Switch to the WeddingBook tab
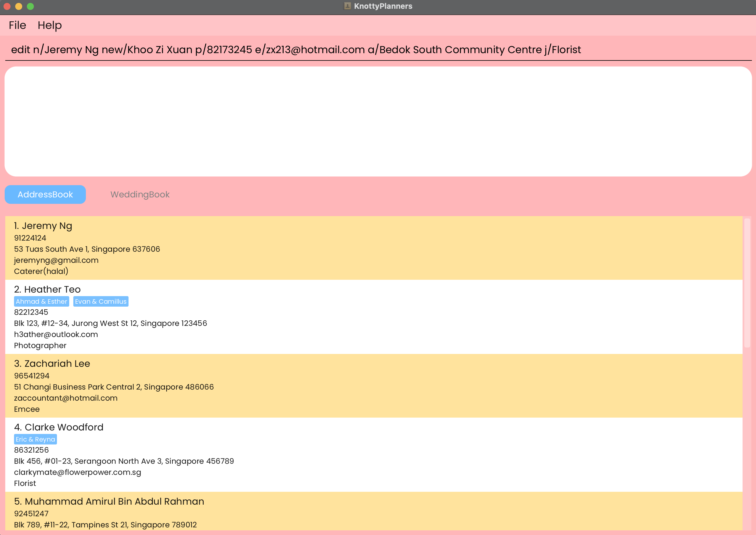 coord(140,194)
